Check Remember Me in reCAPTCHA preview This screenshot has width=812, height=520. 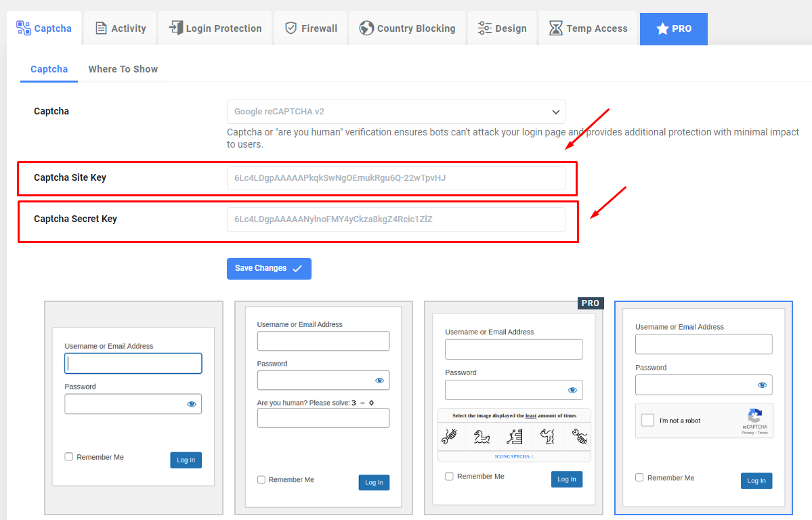(x=639, y=477)
